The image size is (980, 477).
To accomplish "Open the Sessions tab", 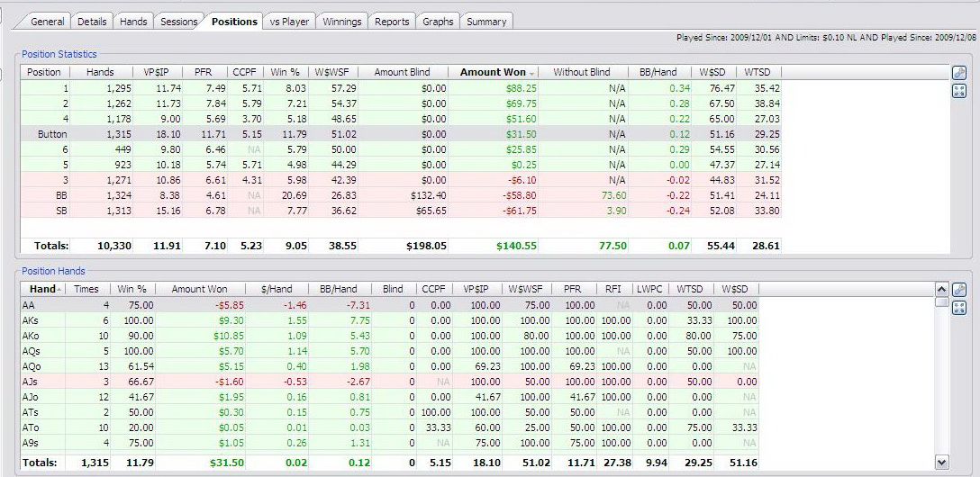I will point(178,22).
